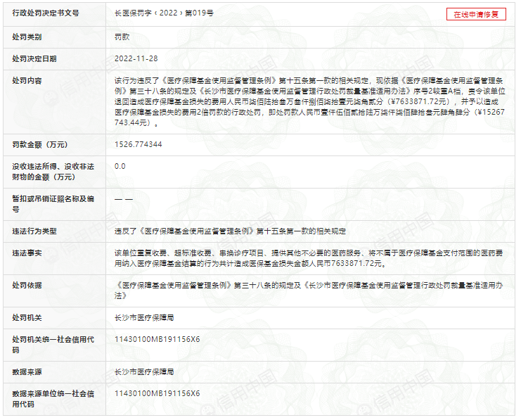Click the 处罚类别 value 罚款

122,37
